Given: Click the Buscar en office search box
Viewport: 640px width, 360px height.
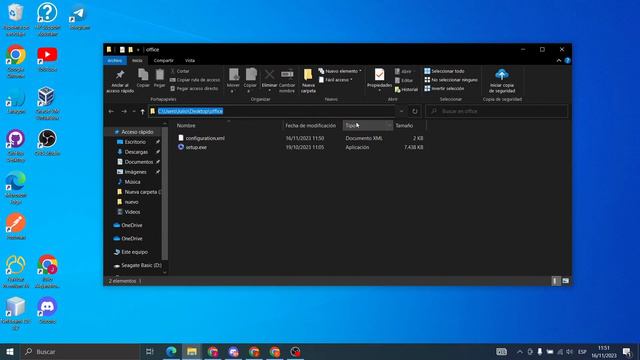Looking at the screenshot, I should coord(497,111).
